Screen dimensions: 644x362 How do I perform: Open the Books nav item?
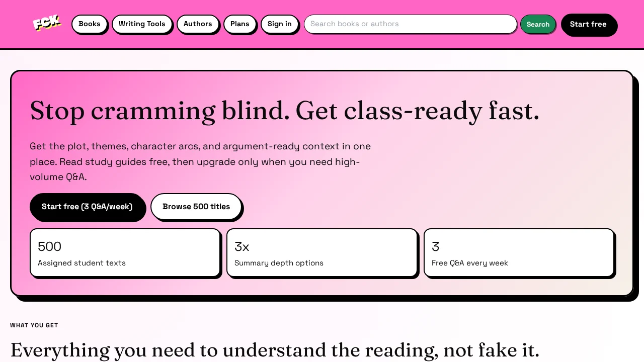[x=90, y=24]
